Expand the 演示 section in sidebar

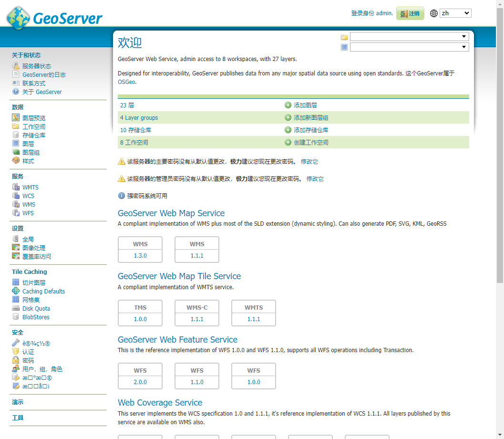coord(18,402)
